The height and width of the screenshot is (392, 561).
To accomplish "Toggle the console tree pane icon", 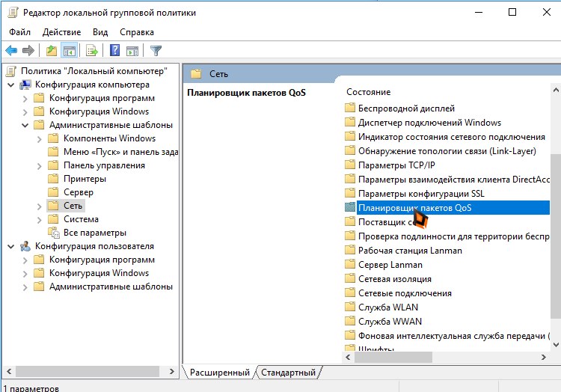I will [x=70, y=50].
